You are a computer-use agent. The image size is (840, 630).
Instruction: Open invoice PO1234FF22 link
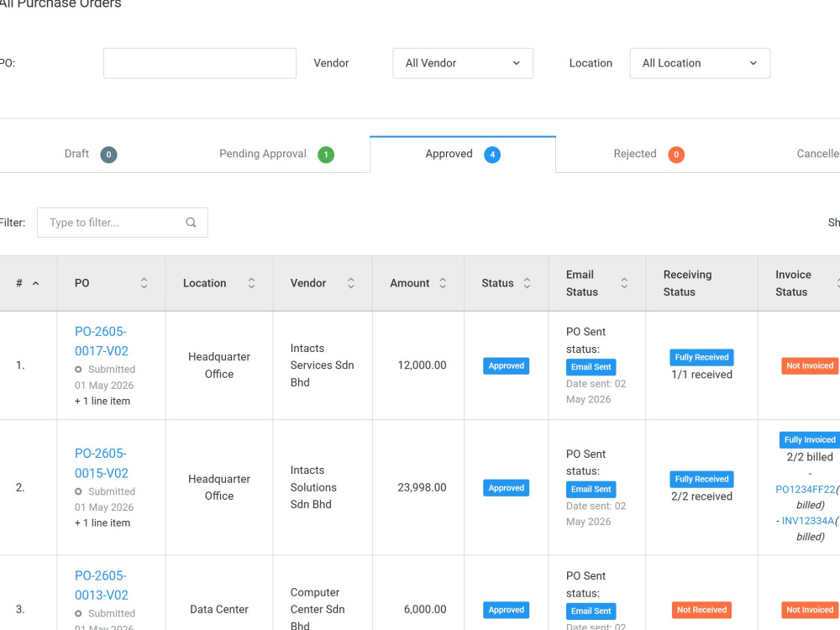pyautogui.click(x=806, y=489)
